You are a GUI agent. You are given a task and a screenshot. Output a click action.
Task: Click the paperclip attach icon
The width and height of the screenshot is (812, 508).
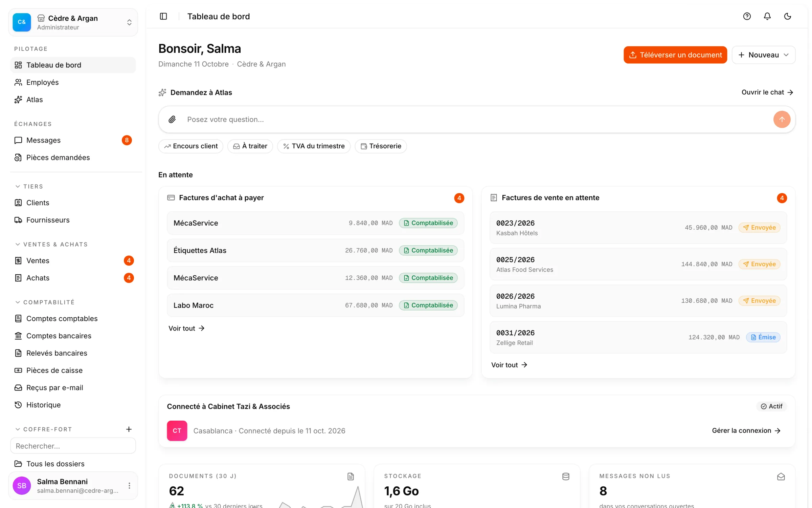click(x=172, y=119)
